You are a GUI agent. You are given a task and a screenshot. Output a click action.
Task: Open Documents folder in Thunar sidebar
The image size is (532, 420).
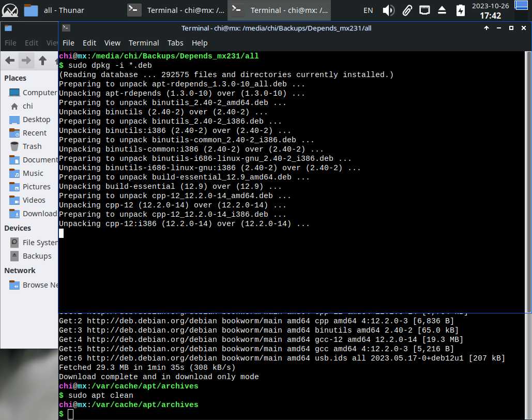click(33, 160)
